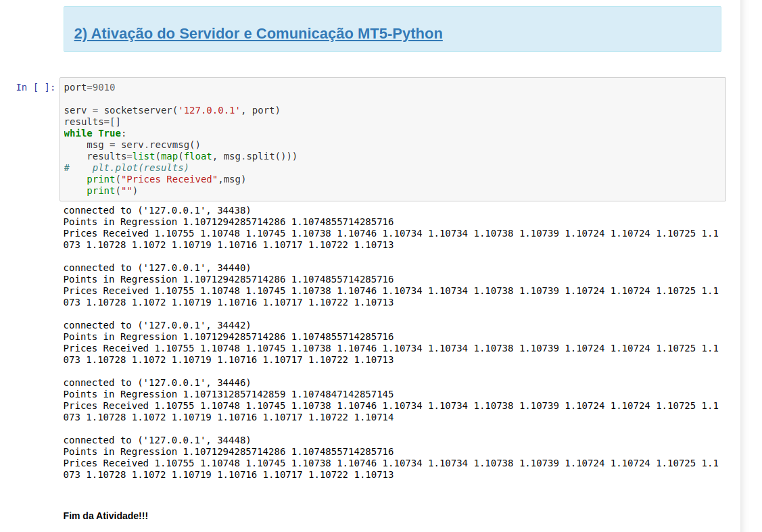Click output line 'connected to' port 34446

tap(157, 383)
